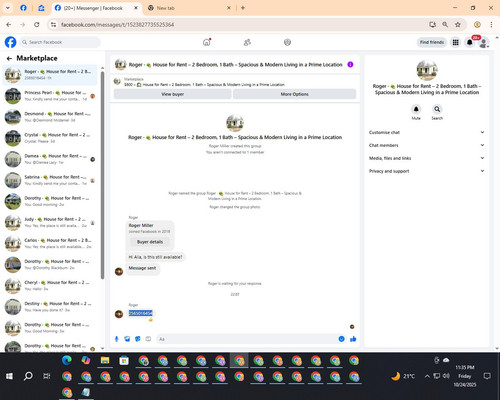Open the Friends icon in top navigation
The width and height of the screenshot is (500, 400).
pyautogui.click(x=247, y=42)
